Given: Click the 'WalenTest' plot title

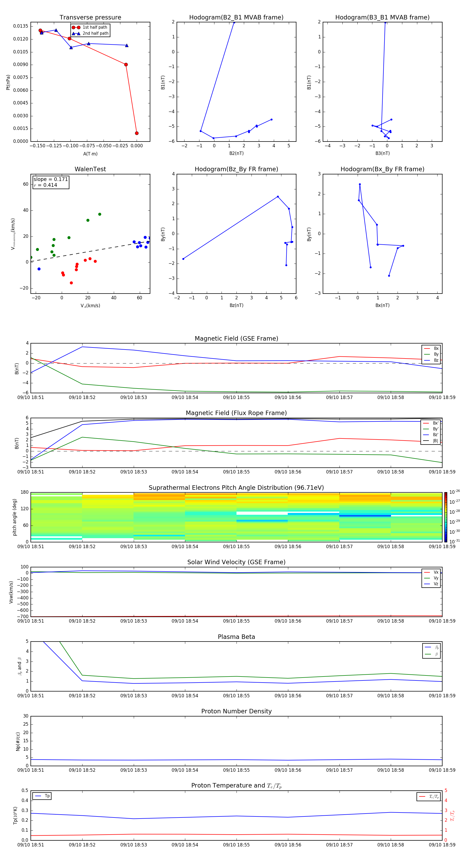Looking at the screenshot, I should tap(90, 169).
